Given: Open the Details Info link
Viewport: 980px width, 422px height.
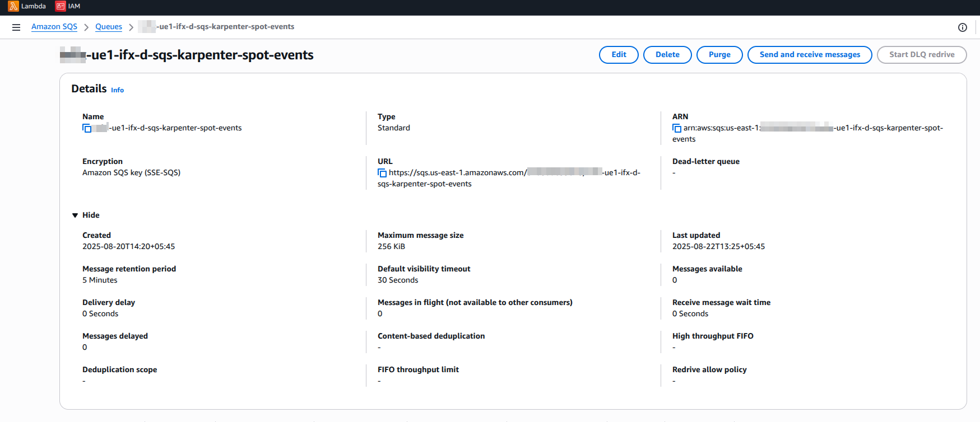Looking at the screenshot, I should coord(117,90).
